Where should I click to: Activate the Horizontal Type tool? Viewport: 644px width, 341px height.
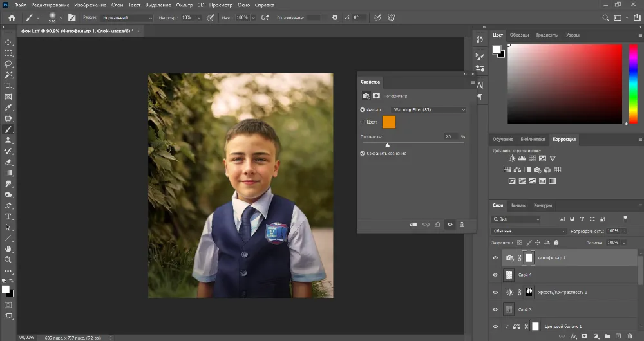8,216
